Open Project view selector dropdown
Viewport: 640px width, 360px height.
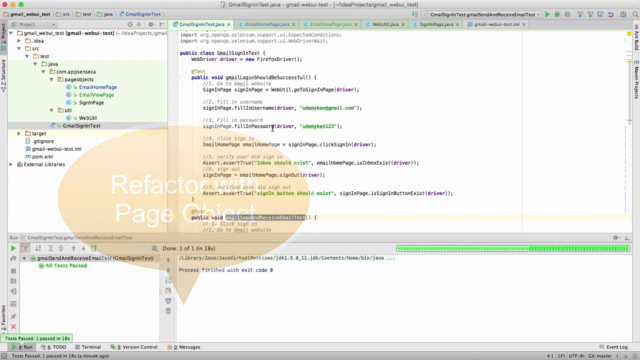[33, 24]
